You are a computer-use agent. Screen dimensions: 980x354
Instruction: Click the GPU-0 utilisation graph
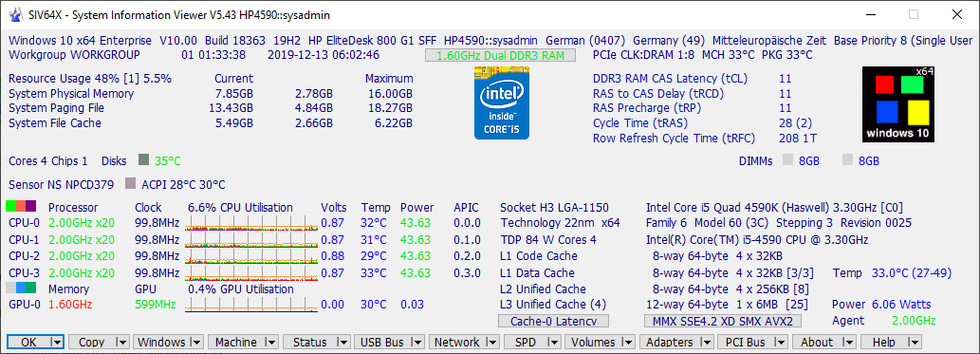pos(251,305)
